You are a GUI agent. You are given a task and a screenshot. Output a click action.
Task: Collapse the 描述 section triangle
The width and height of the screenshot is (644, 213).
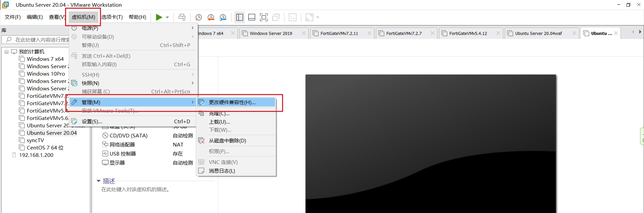pyautogui.click(x=99, y=181)
